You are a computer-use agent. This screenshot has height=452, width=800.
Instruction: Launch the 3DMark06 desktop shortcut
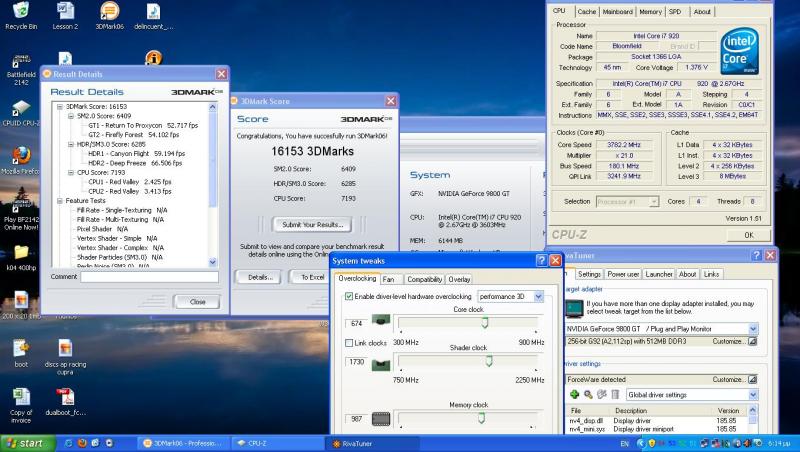110,10
